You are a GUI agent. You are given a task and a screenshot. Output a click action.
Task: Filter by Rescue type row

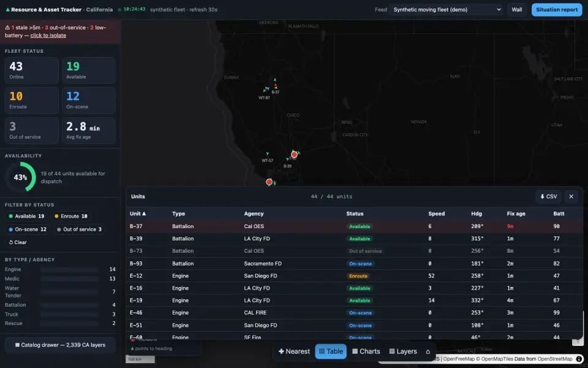60,323
